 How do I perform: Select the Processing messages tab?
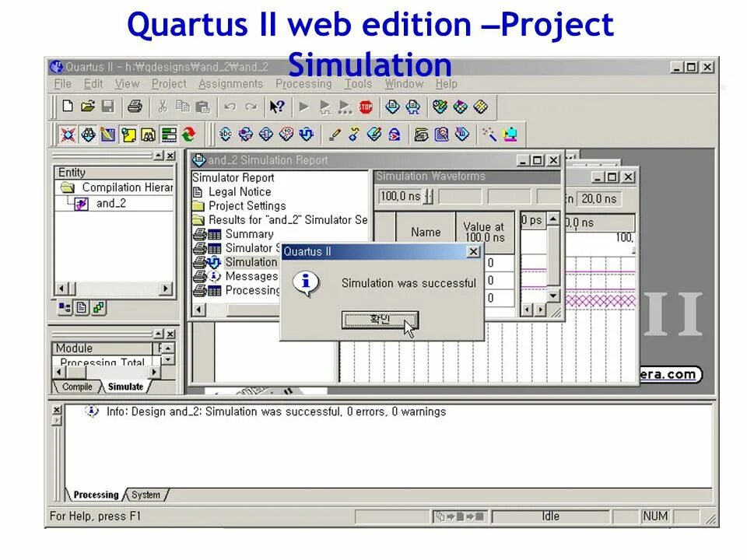(x=96, y=495)
